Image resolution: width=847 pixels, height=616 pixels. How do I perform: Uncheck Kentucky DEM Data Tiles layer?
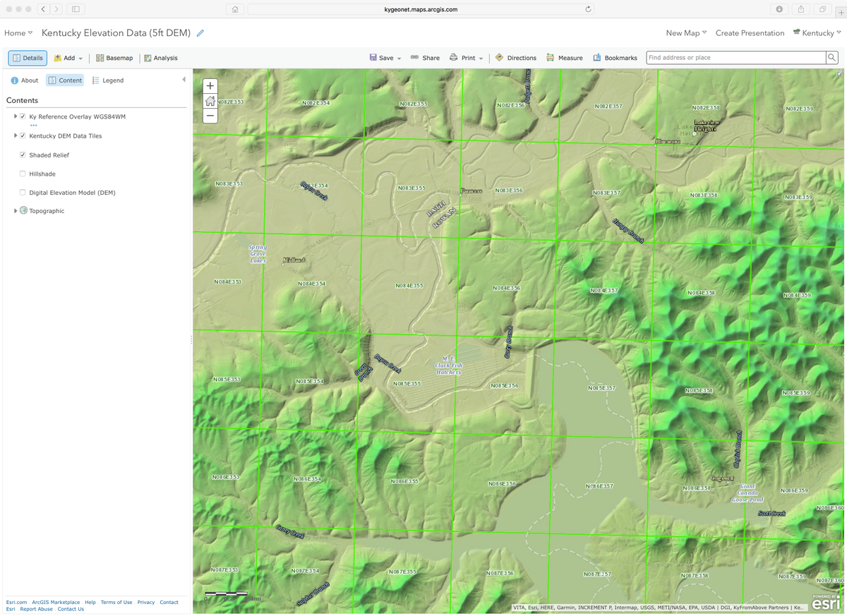pyautogui.click(x=23, y=135)
